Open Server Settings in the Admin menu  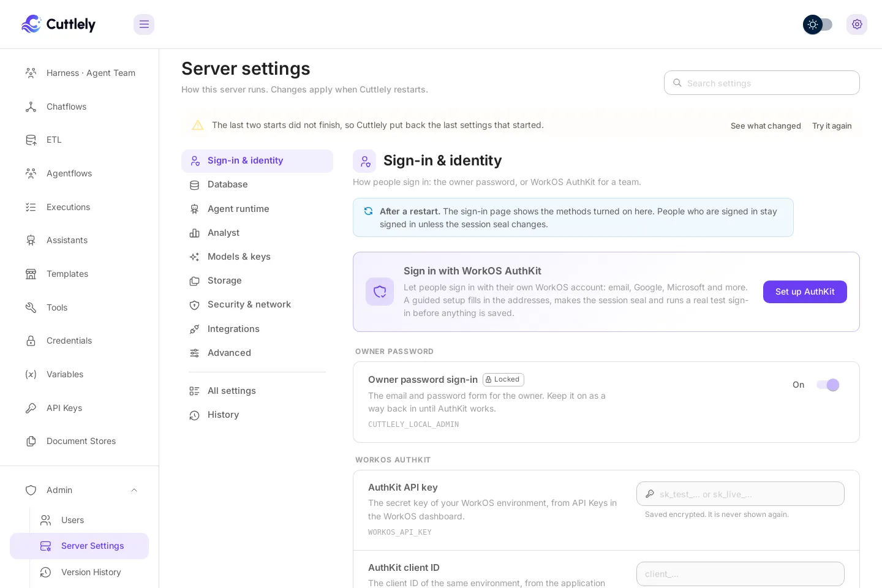[x=80, y=546]
